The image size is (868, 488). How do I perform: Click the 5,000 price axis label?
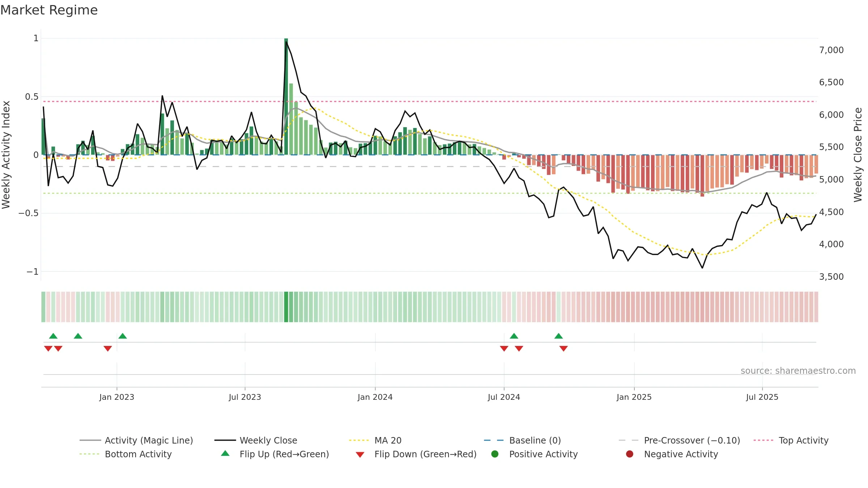(x=831, y=179)
